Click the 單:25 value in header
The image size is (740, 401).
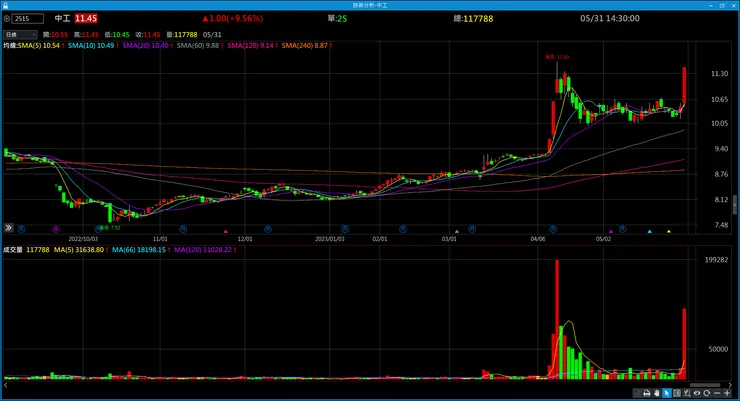pos(337,18)
